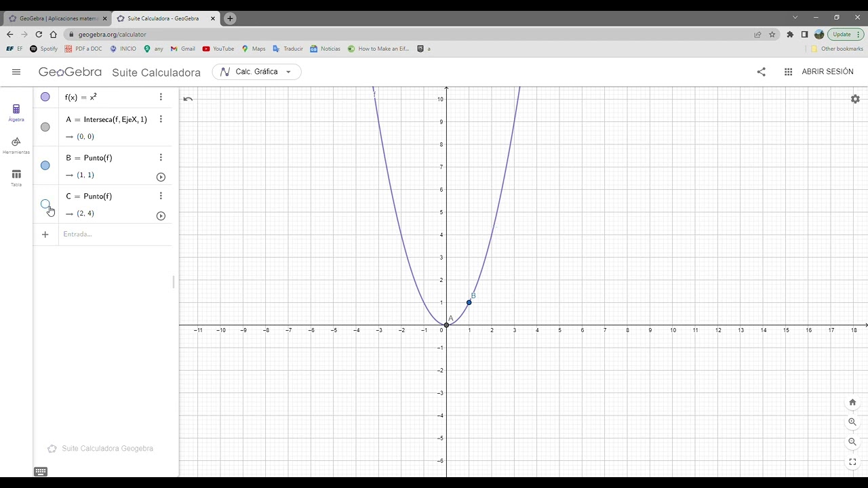868x488 pixels.
Task: Open the Gmail bookmark
Action: (x=183, y=49)
